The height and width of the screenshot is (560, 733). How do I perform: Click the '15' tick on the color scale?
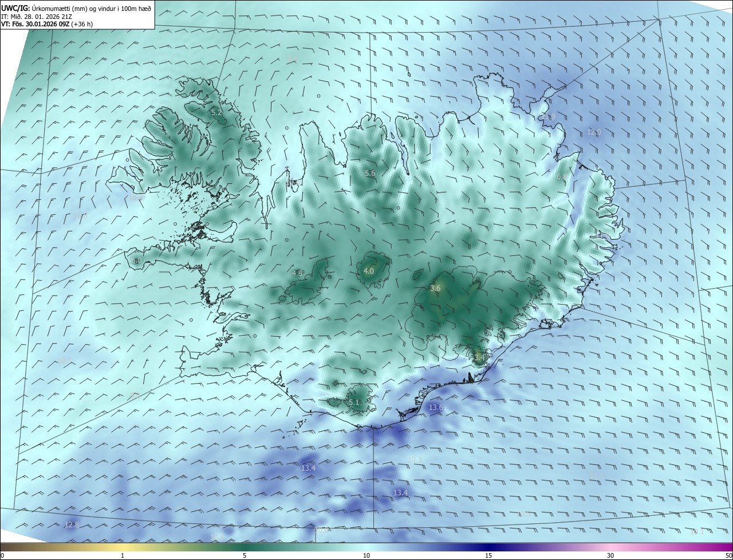pos(488,555)
